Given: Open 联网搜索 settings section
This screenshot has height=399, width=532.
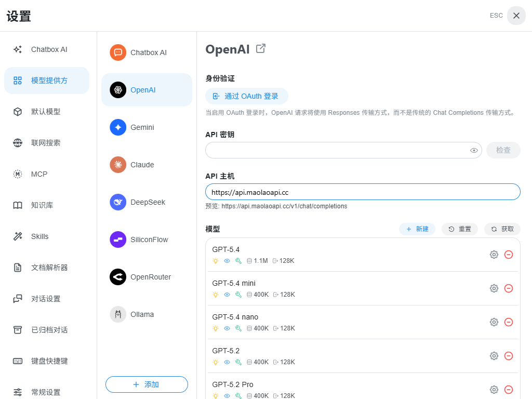Looking at the screenshot, I should coord(46,143).
